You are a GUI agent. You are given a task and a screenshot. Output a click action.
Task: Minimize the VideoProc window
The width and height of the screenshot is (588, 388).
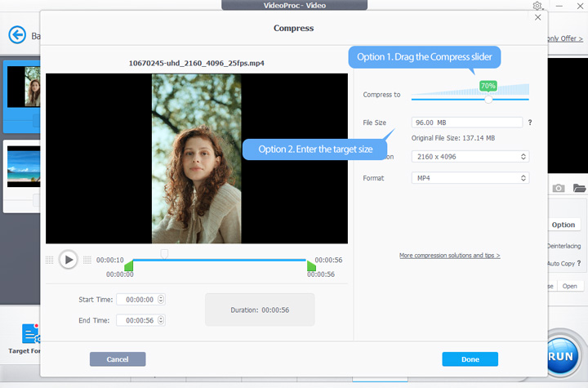tap(559, 6)
